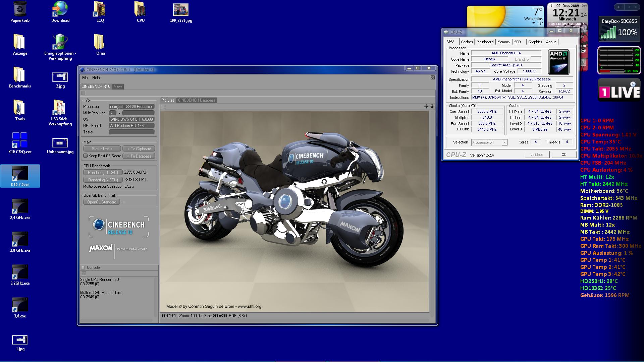Click the move-view arrows icon in Cinebench
The image size is (644, 362).
tap(426, 106)
